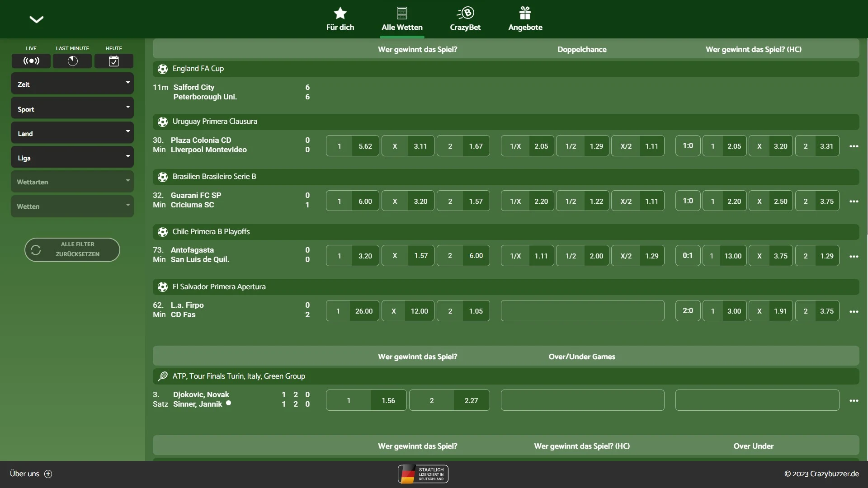The image size is (868, 488).
Task: Select handicap 1 at 13.00 for Antofagasta
Action: pos(725,256)
